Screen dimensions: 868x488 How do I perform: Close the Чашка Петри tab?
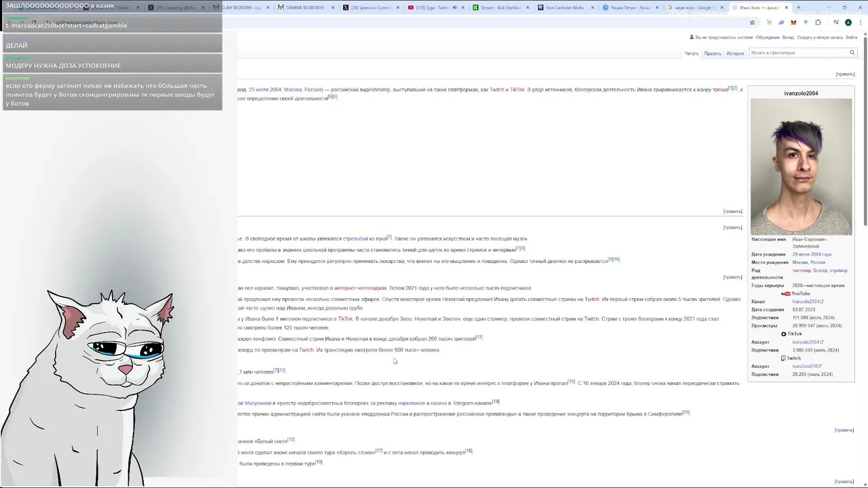(657, 7)
